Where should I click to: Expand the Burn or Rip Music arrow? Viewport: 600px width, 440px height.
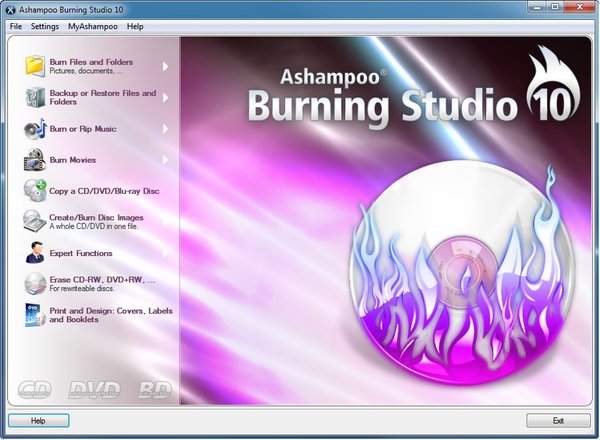click(x=165, y=128)
